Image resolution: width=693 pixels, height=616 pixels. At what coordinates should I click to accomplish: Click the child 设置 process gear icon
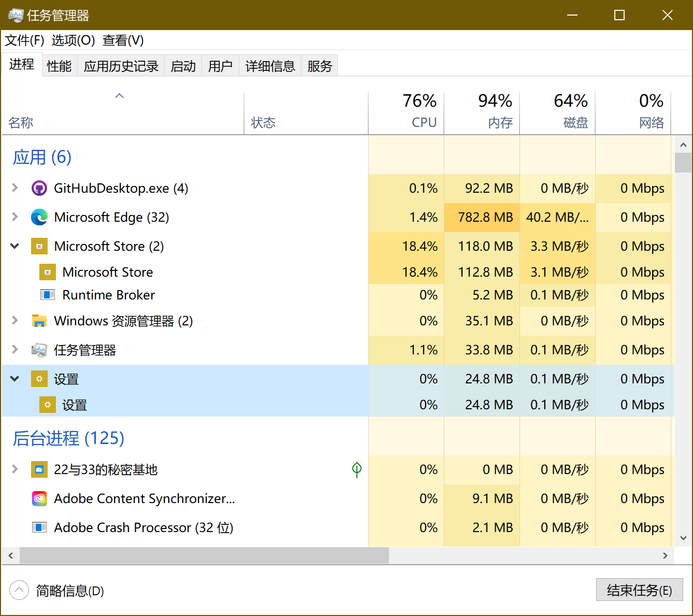tap(48, 405)
